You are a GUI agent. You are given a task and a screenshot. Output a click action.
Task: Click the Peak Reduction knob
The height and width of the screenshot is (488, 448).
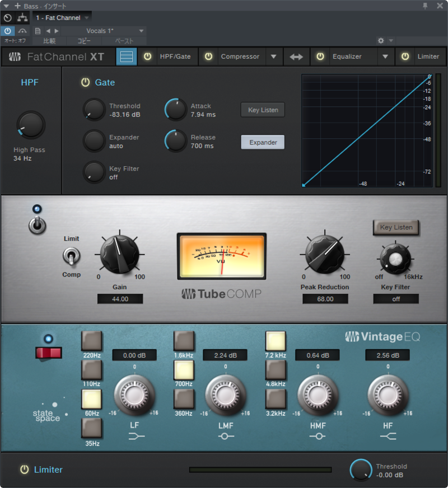325,254
